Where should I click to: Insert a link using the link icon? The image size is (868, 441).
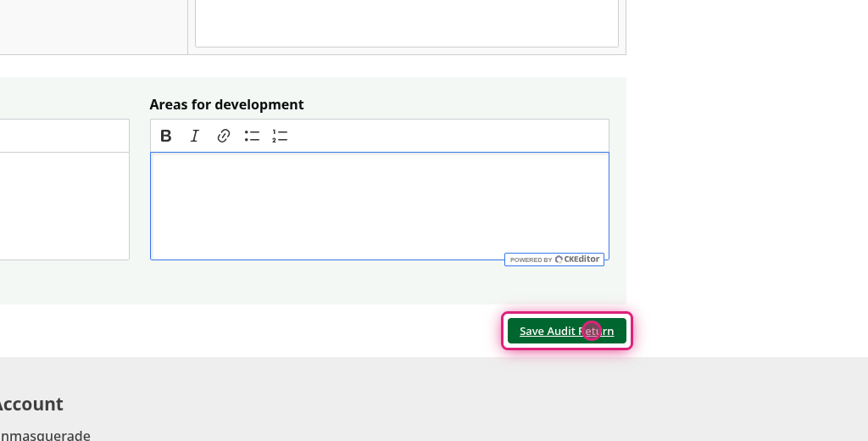[223, 136]
